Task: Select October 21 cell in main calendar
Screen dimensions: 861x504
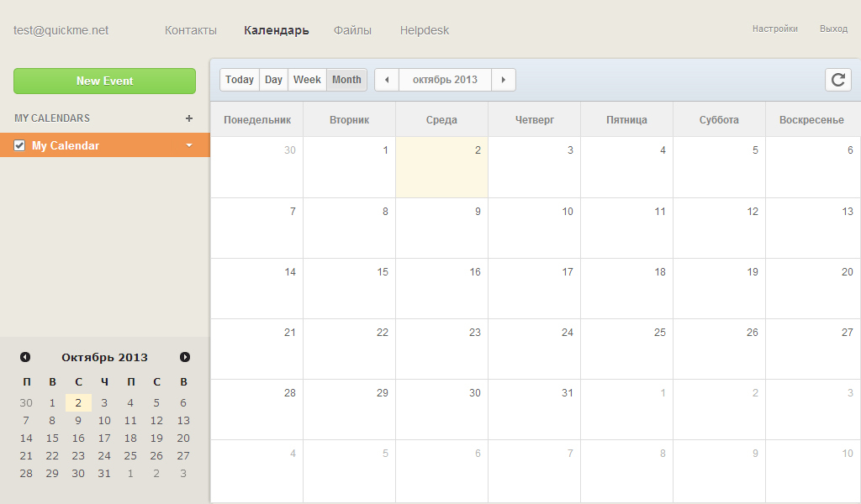Action: pyautogui.click(x=257, y=349)
